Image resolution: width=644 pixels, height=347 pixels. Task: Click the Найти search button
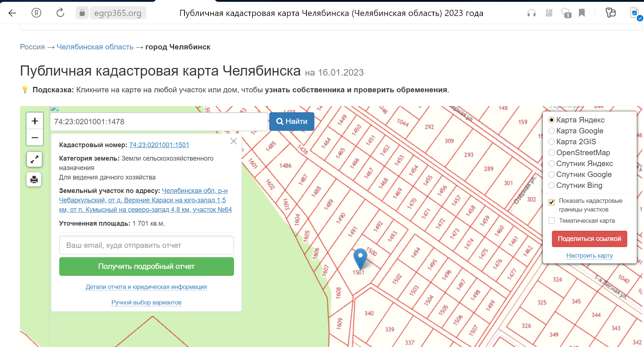coord(292,121)
